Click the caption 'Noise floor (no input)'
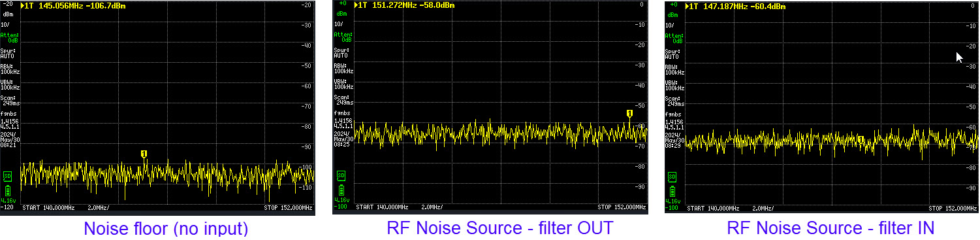 [x=166, y=229]
